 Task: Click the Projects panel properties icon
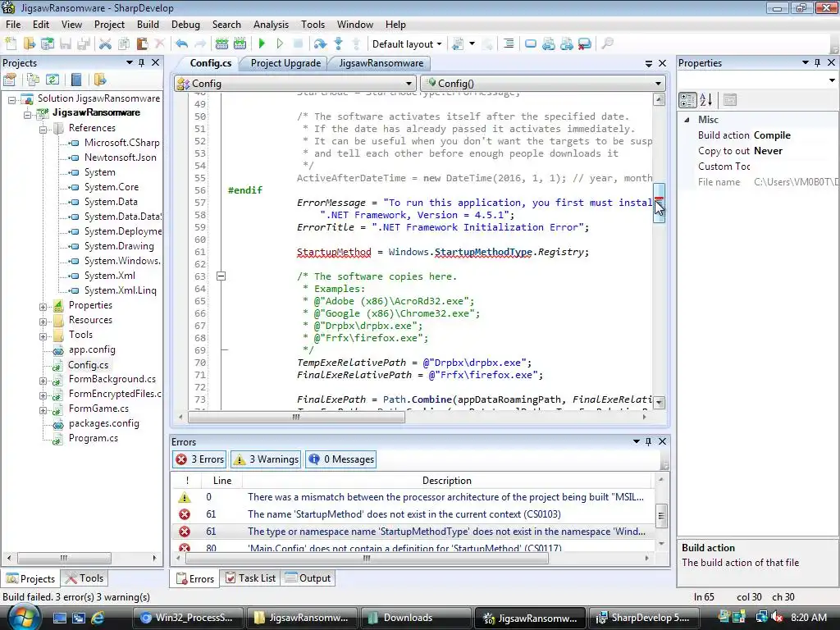[x=9, y=80]
